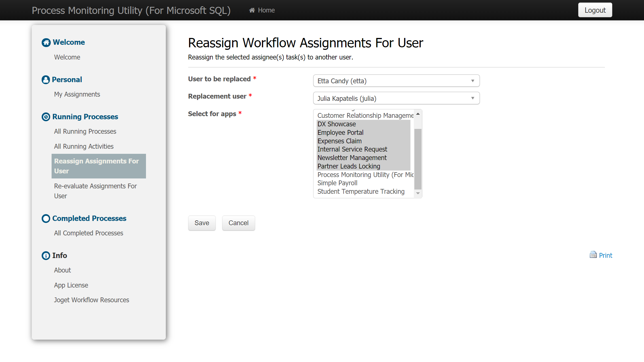Click the Logout button

595,10
